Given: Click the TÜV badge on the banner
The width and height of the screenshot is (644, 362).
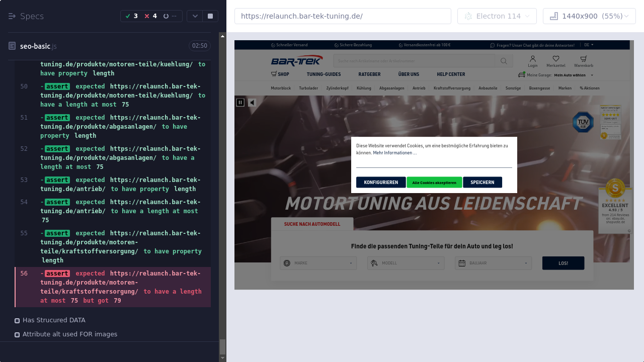Looking at the screenshot, I should tap(583, 122).
